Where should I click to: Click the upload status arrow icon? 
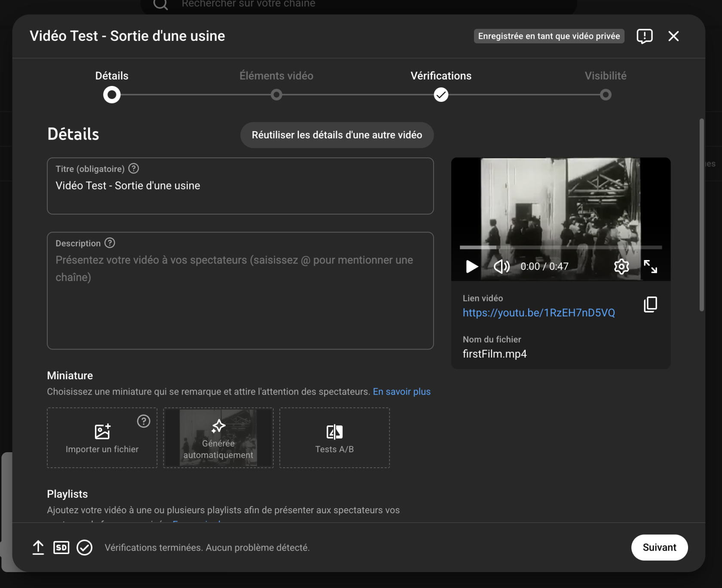[x=38, y=548]
